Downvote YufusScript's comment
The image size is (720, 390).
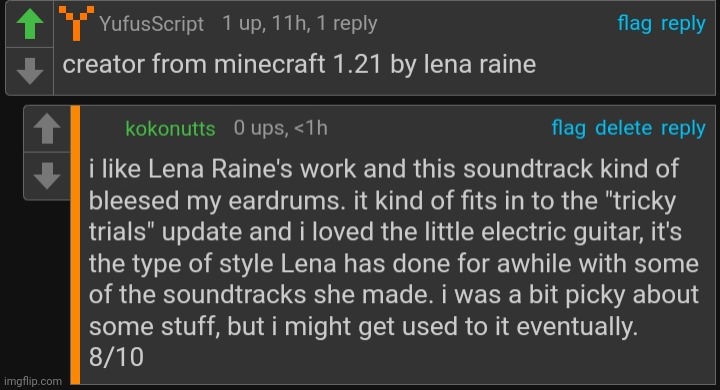(30, 71)
